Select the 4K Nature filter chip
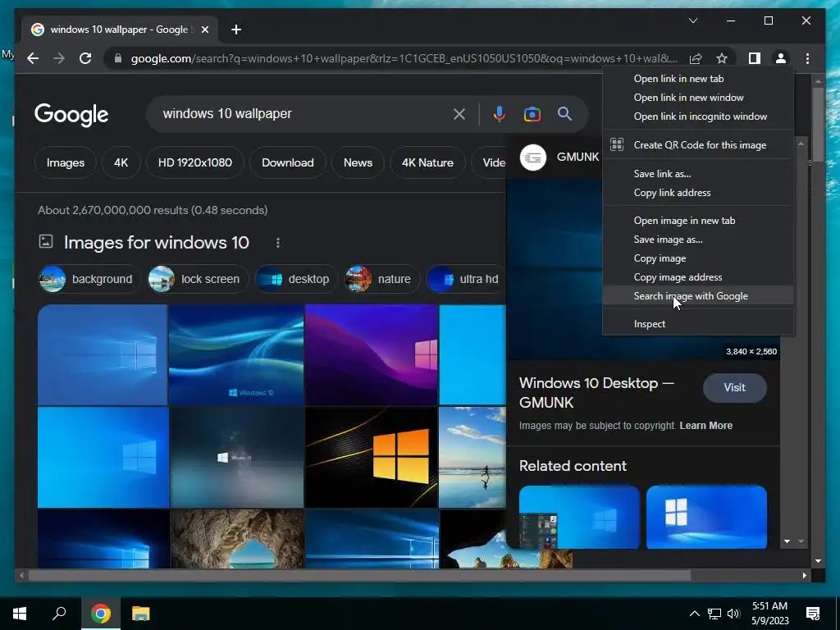Screen dimensions: 840x630 427,162
